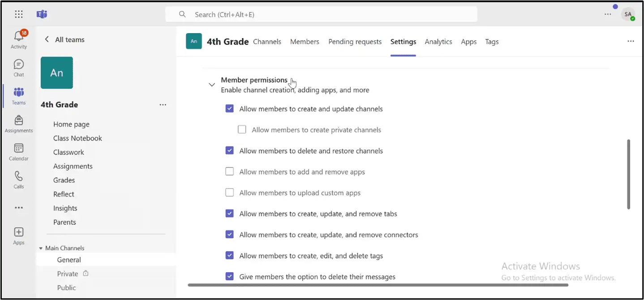This screenshot has height=300, width=644.
Task: Open the 4th Grade team options menu
Action: [163, 104]
